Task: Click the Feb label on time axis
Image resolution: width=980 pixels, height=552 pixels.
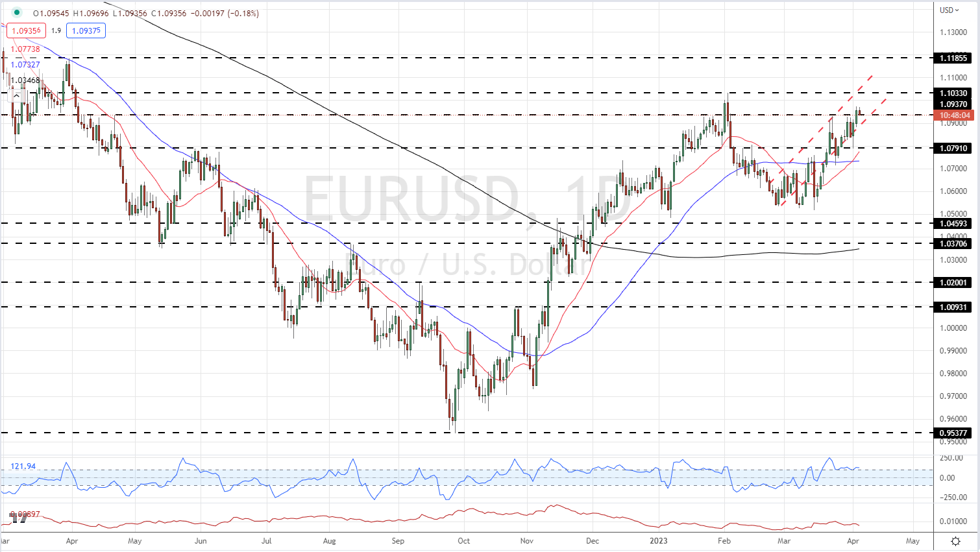Action: pos(724,541)
